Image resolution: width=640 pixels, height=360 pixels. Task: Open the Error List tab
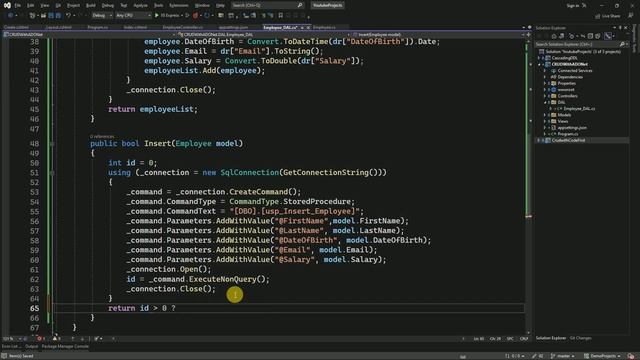pos(11,347)
